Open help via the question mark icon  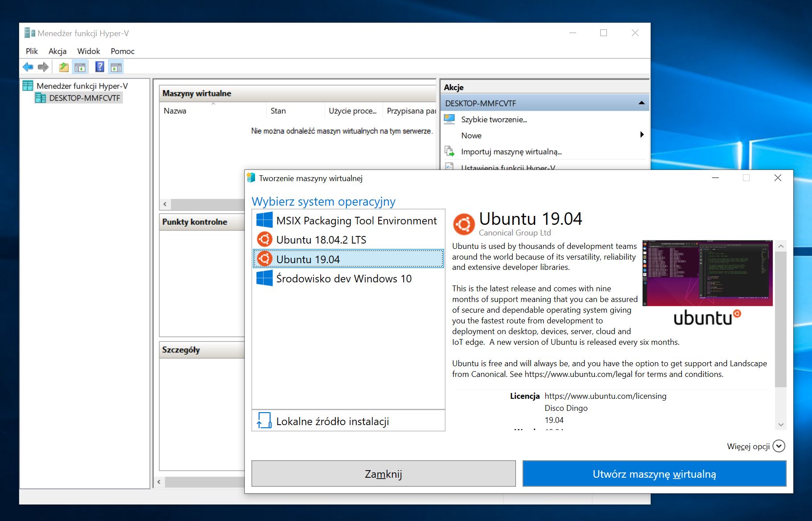(99, 66)
